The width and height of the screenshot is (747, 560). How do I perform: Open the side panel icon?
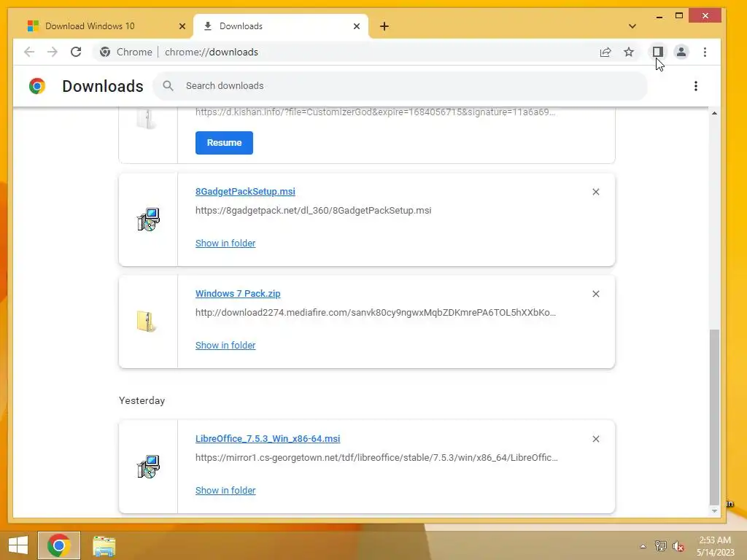coord(657,52)
